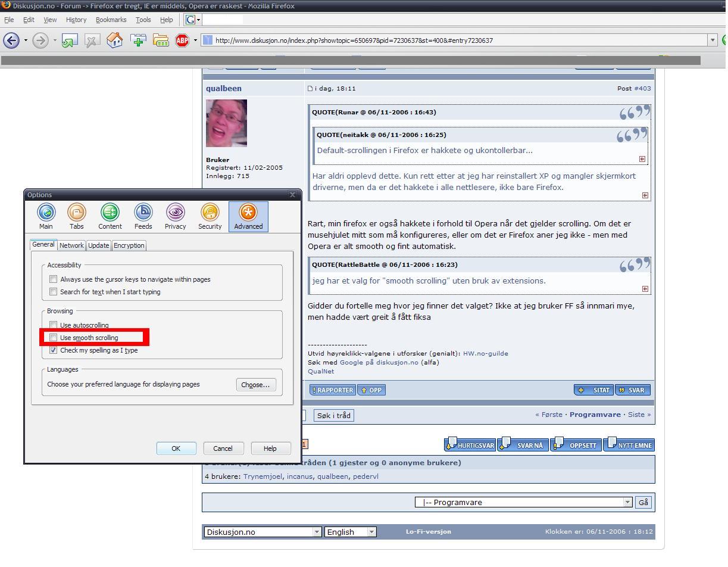
Task: Reload the page with the Reload icon
Action: [x=70, y=40]
